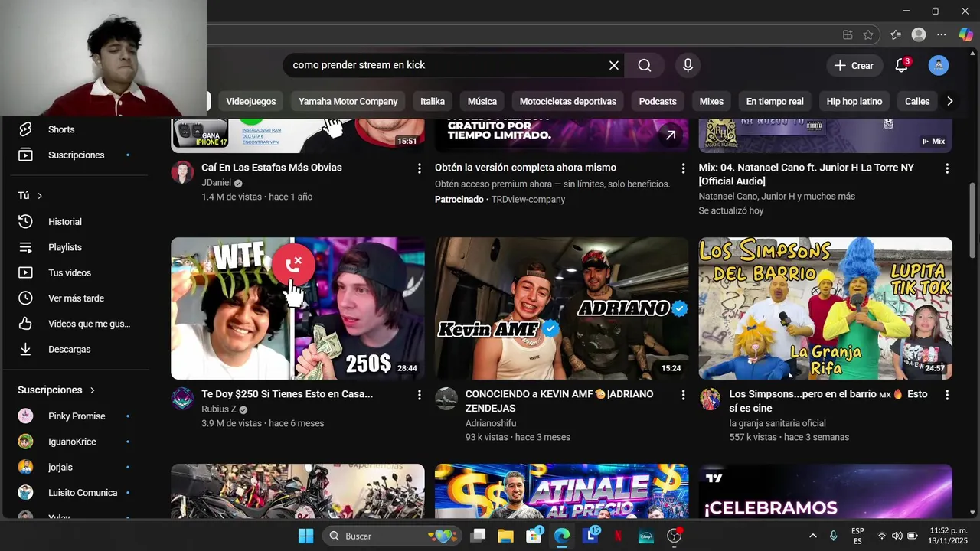Expand the Tú section chevron
Screen dimensions: 980x551
tap(40, 196)
